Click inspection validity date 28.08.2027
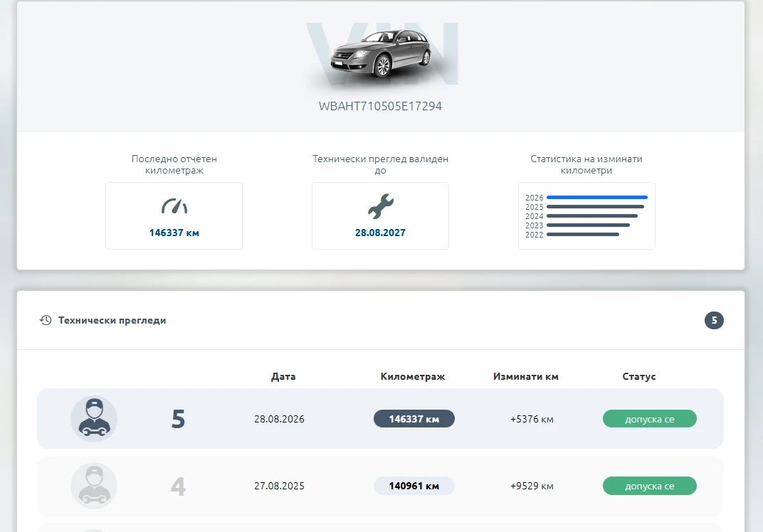Viewport: 763px width, 532px height. (x=380, y=233)
